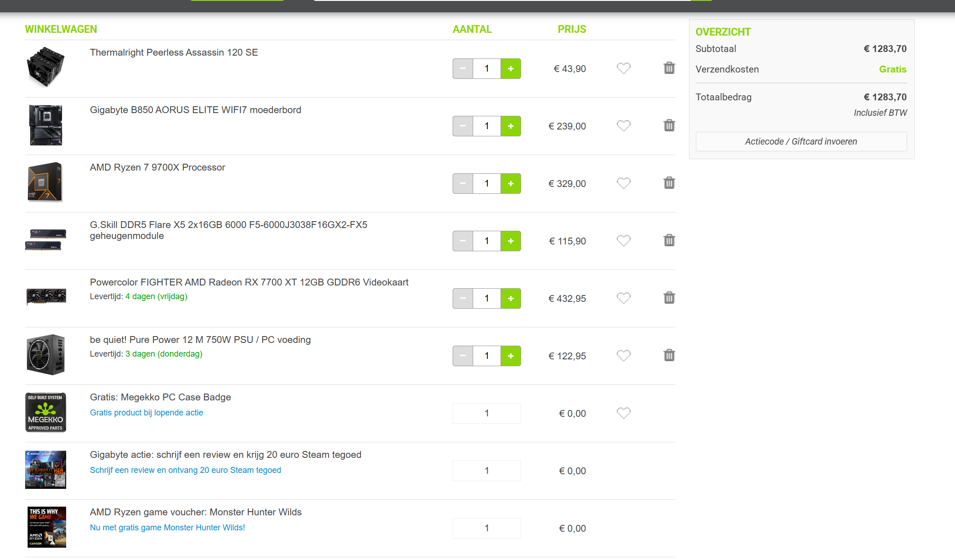Select the '€ 1283,70' Totaalbedrag value
Image resolution: width=955 pixels, height=560 pixels.
885,97
